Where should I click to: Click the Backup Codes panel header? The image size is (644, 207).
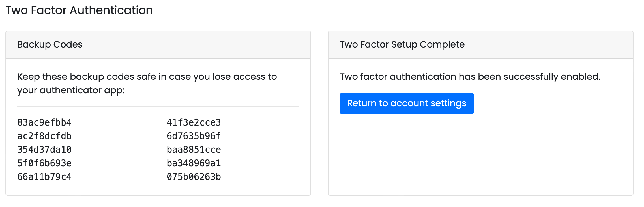[50, 44]
